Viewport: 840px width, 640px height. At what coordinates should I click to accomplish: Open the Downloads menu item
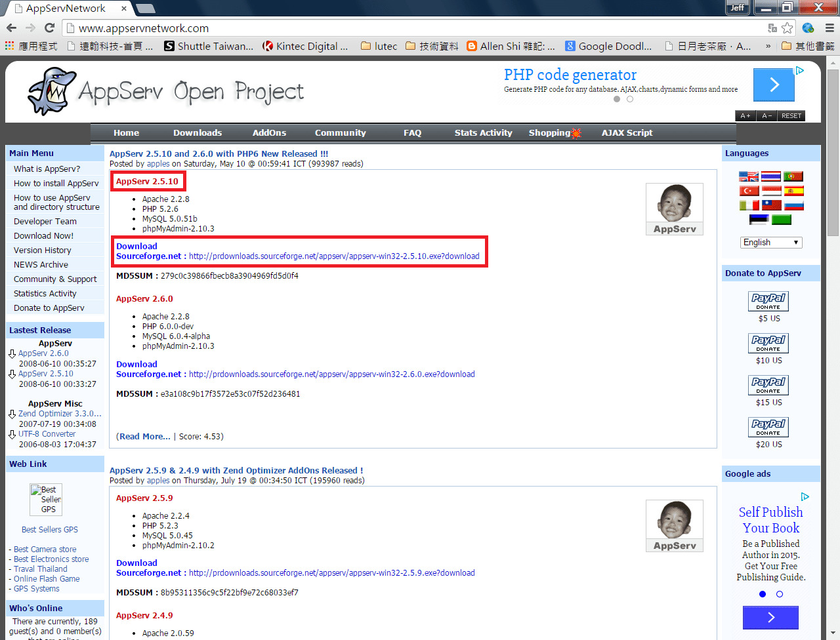(198, 132)
